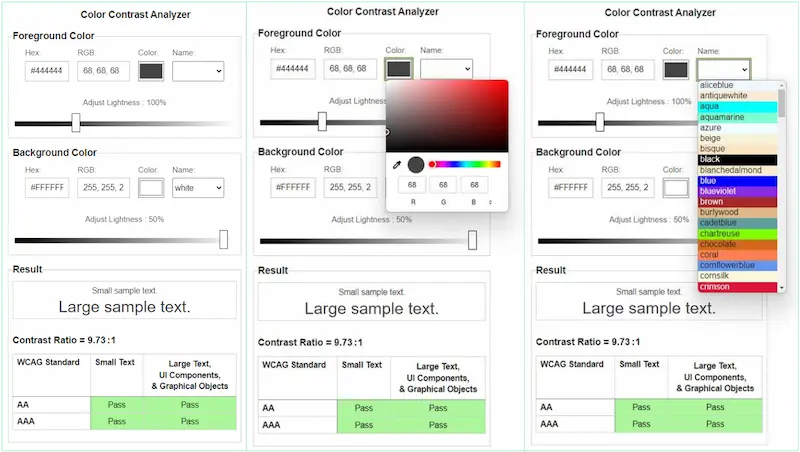Click the foreground Hex field in the right panel
800x452 pixels.
(x=571, y=69)
